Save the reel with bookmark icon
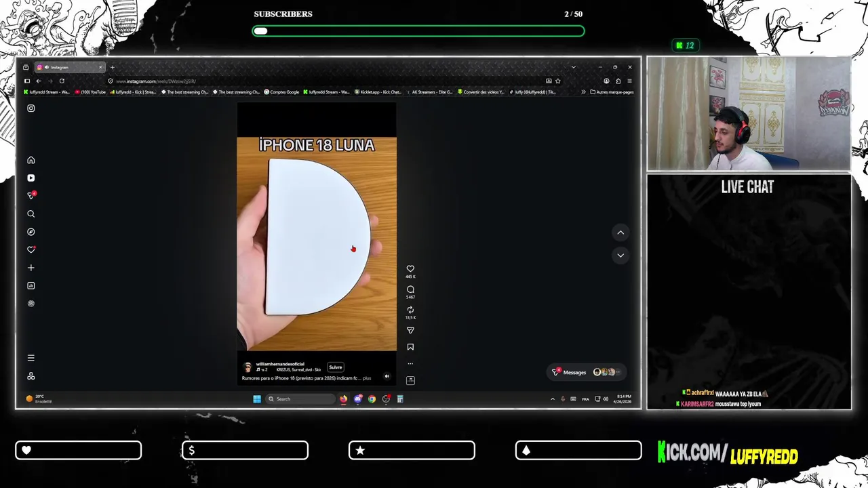868x488 pixels. point(410,347)
